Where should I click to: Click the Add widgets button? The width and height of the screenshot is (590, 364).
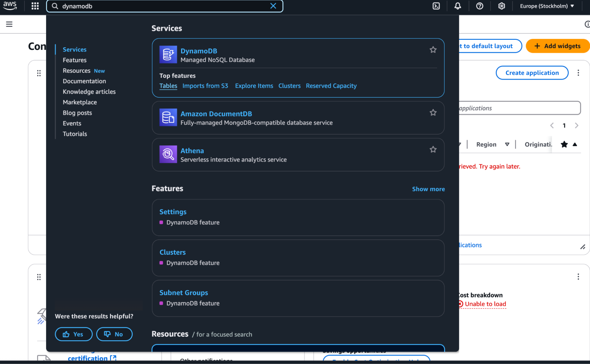tap(558, 46)
